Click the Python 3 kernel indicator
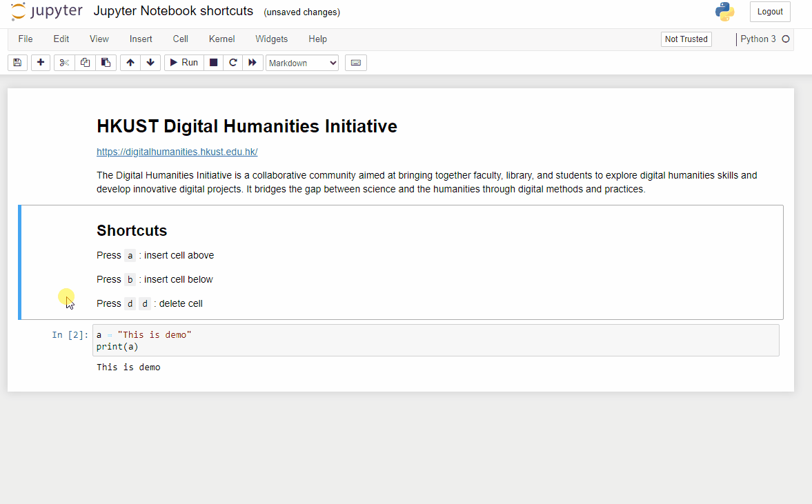 (758, 39)
